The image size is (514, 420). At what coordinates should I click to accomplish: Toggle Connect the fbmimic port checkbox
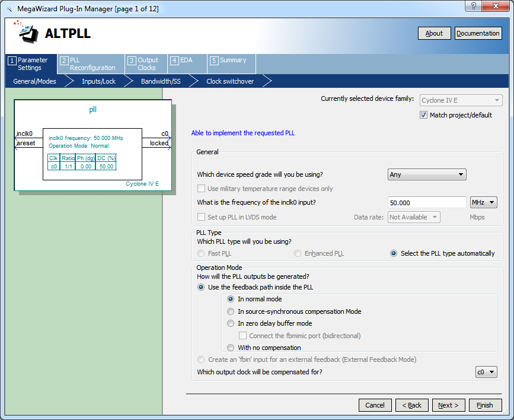(x=242, y=335)
